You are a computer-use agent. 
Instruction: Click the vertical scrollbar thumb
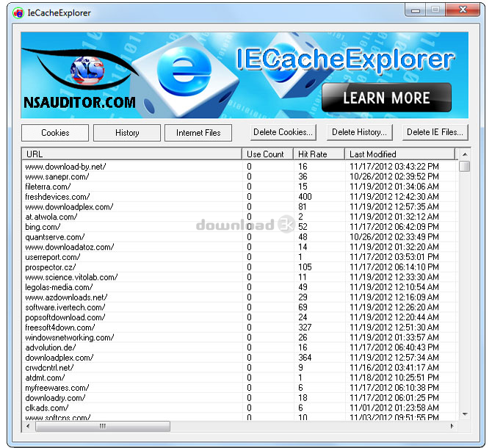pyautogui.click(x=465, y=166)
